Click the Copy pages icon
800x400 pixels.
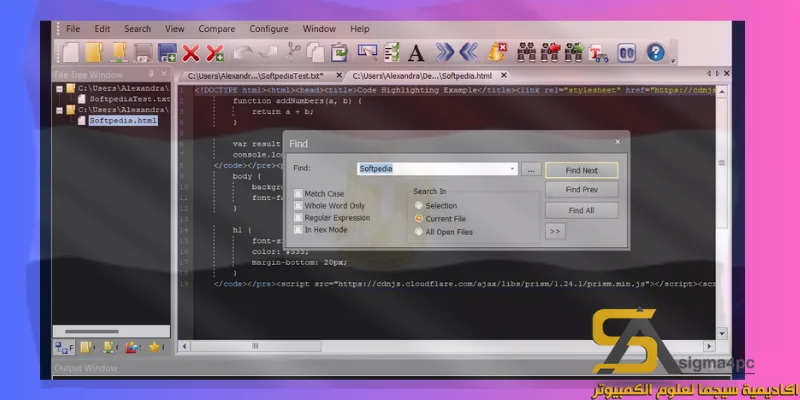tap(315, 52)
